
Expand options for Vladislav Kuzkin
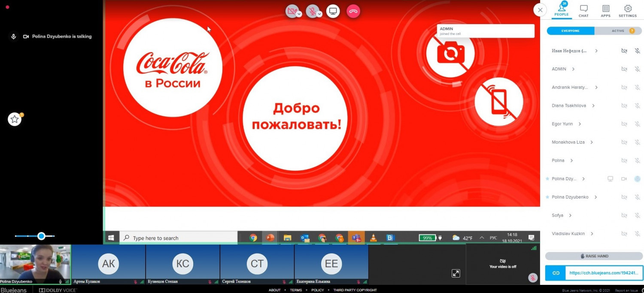(592, 234)
